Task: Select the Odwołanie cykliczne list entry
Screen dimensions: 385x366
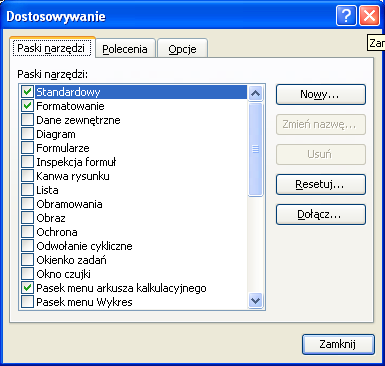Action: (84, 246)
